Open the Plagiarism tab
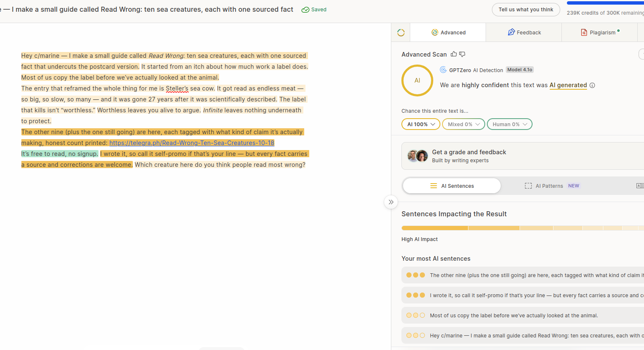 tap(600, 33)
